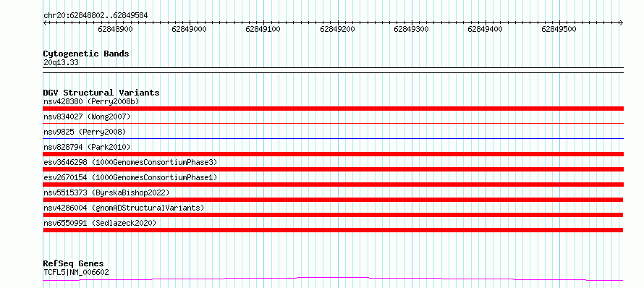
Task: Select the 62849200 ruler position label
Action: pos(337,29)
